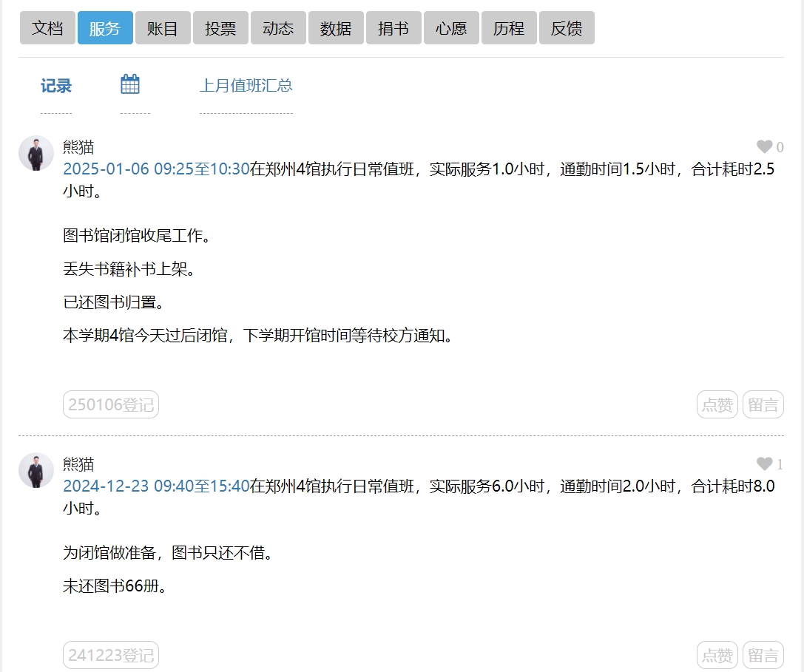Select the 记录 sub-tab
This screenshot has width=804, height=672.
(56, 86)
